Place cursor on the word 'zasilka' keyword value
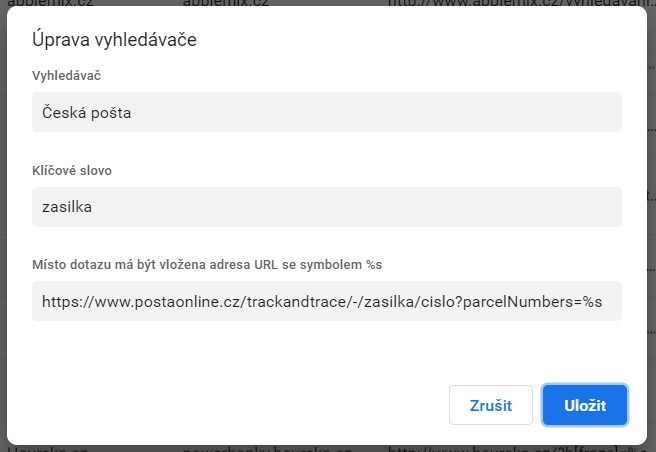The image size is (656, 452). (67, 207)
